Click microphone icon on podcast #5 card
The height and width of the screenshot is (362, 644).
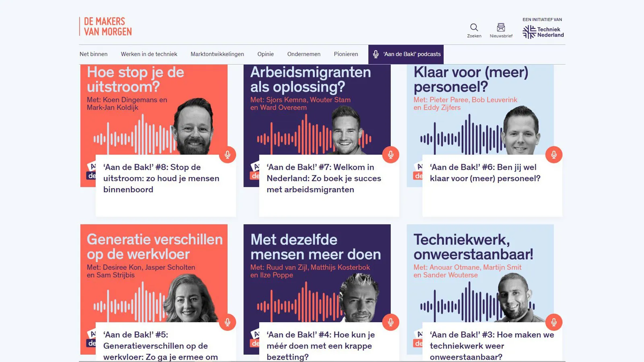click(227, 322)
